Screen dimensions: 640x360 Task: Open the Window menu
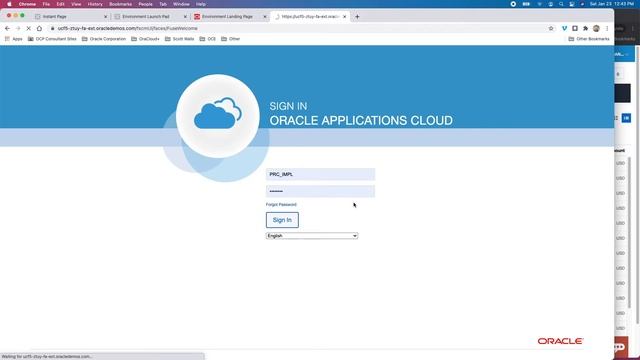click(x=181, y=4)
